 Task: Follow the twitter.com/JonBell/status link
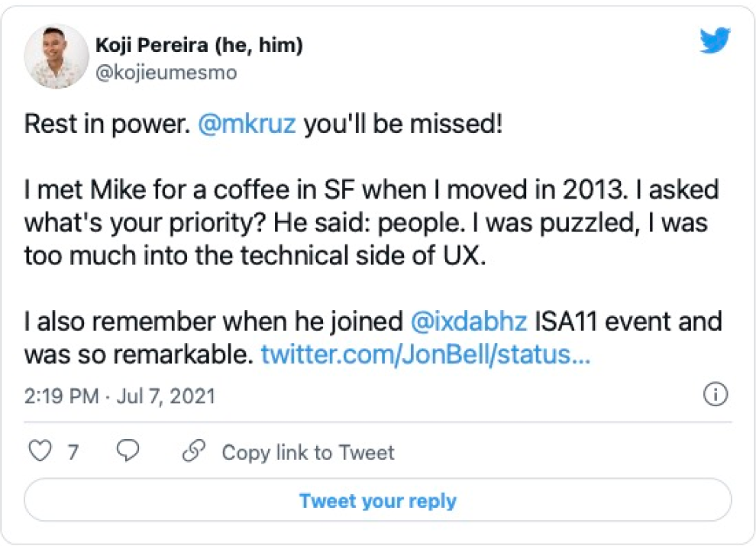pyautogui.click(x=425, y=355)
